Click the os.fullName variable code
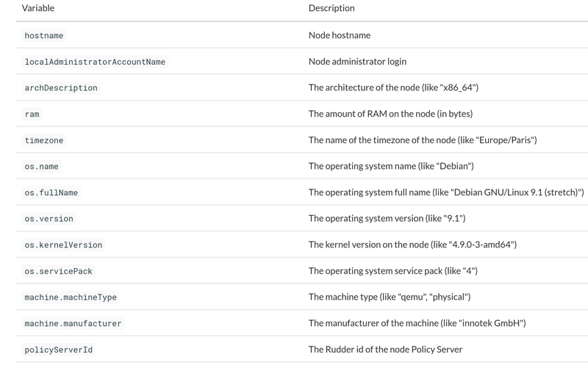 (x=51, y=193)
